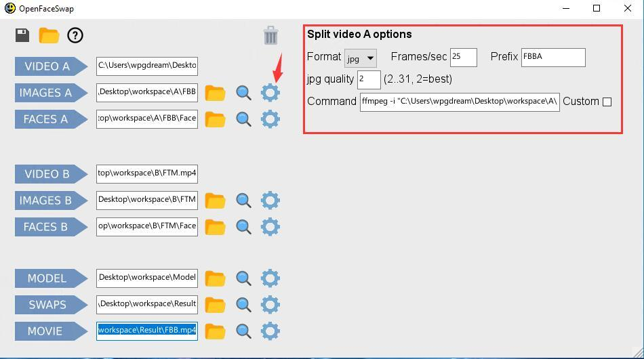
Task: Click the VIDEO A button
Action: coord(52,66)
